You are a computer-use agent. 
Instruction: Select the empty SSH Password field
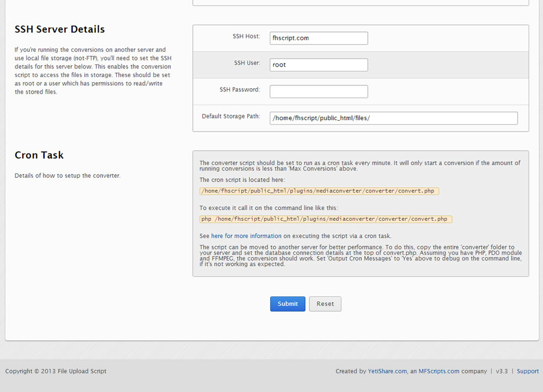click(x=319, y=91)
